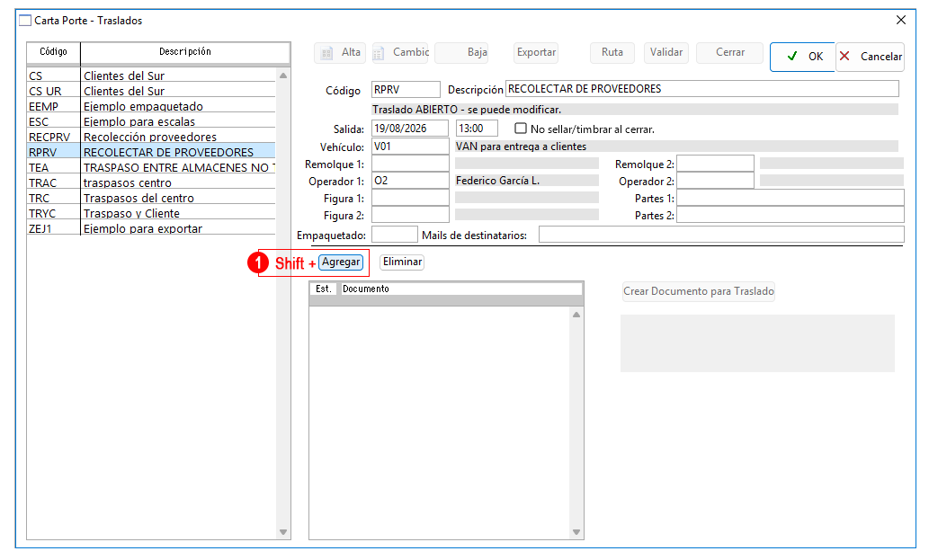Click the Operador 1 field O2

(x=410, y=181)
